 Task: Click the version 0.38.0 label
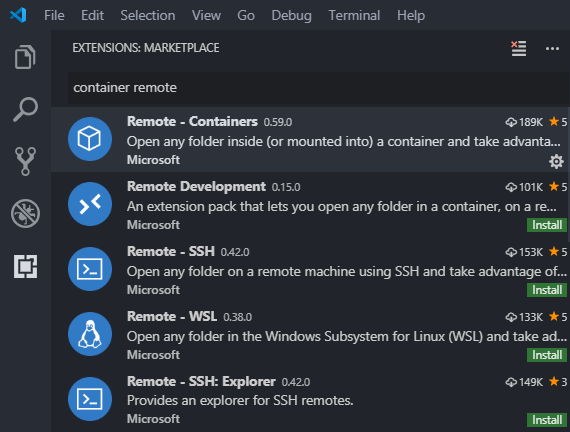coord(237,317)
